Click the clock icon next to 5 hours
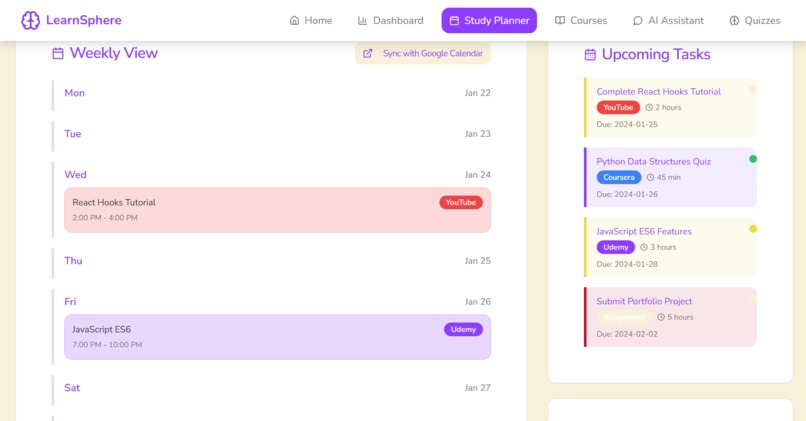The height and width of the screenshot is (421, 806). (x=661, y=317)
